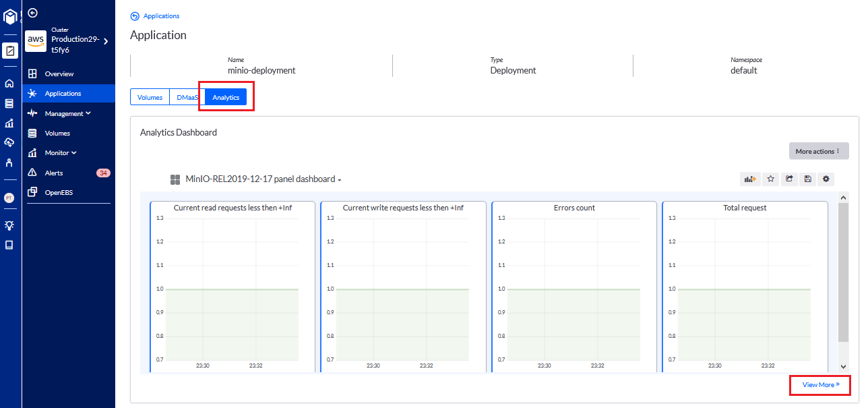Click the lightbulb icon in left rail
Viewport: 868px width, 408px height.
[9, 225]
